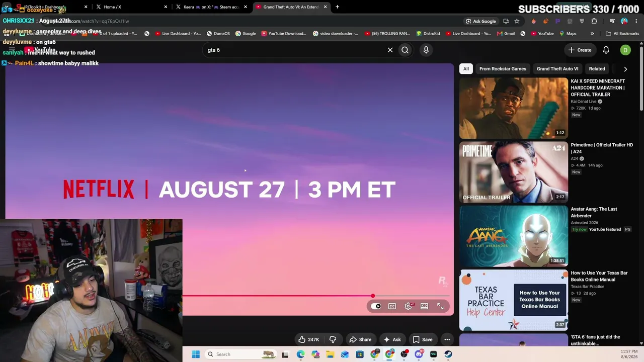Seek using the video progress bar handle

pyautogui.click(x=373, y=296)
